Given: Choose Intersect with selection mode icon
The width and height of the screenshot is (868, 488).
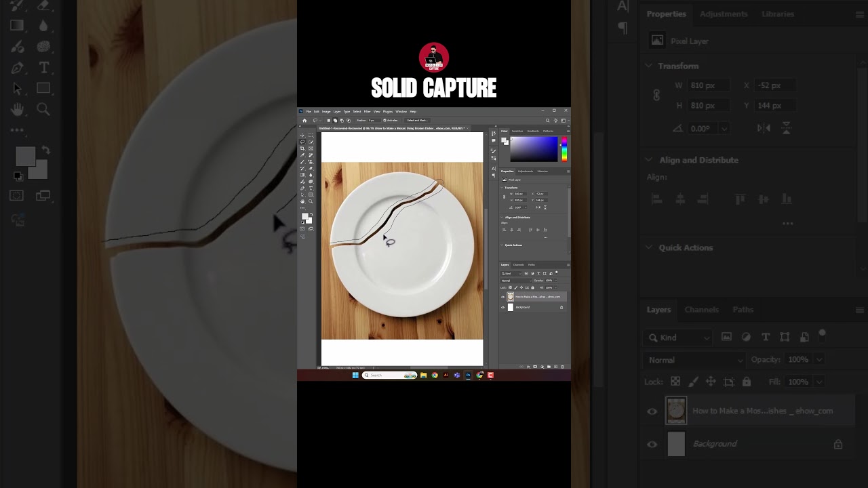Looking at the screenshot, I should [x=349, y=121].
